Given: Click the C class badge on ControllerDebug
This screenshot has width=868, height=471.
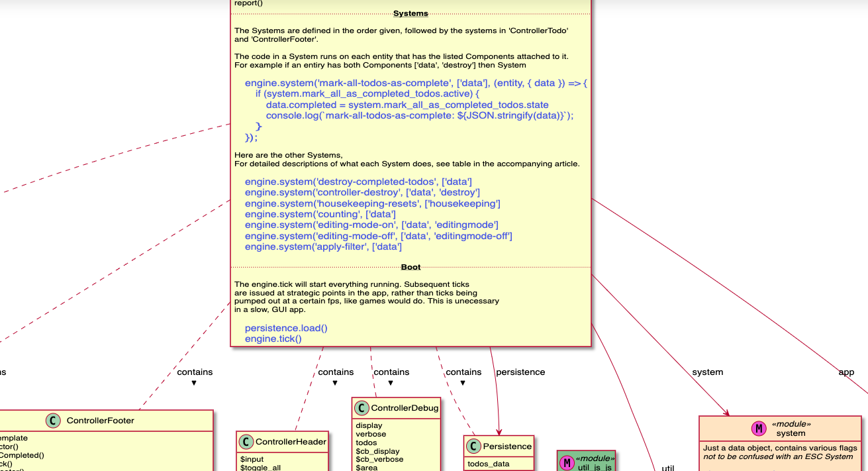Looking at the screenshot, I should click(x=362, y=408).
